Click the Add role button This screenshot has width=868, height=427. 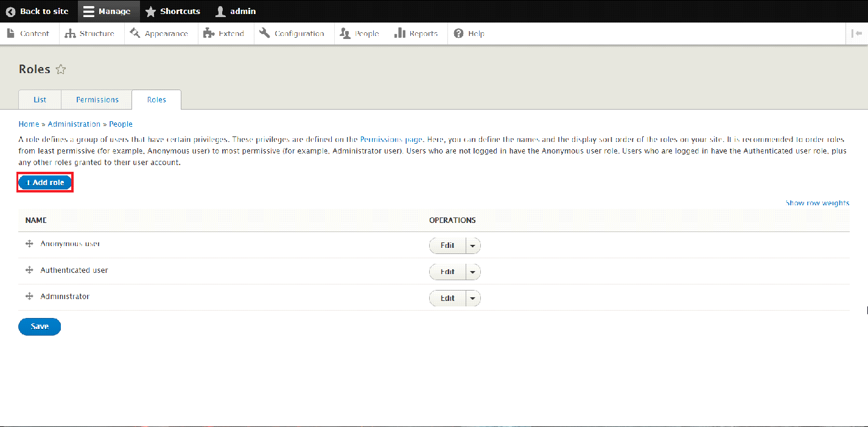click(x=45, y=183)
